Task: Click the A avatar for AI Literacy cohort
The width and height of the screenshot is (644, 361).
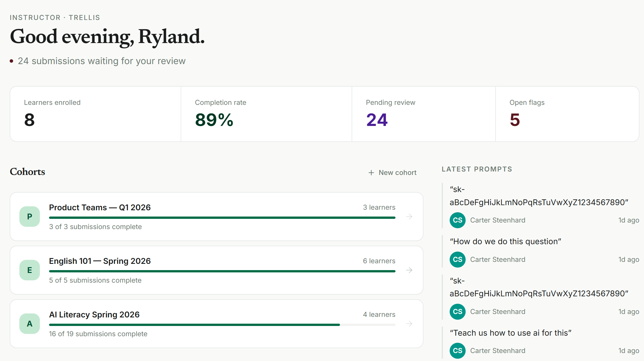Action: point(30,324)
